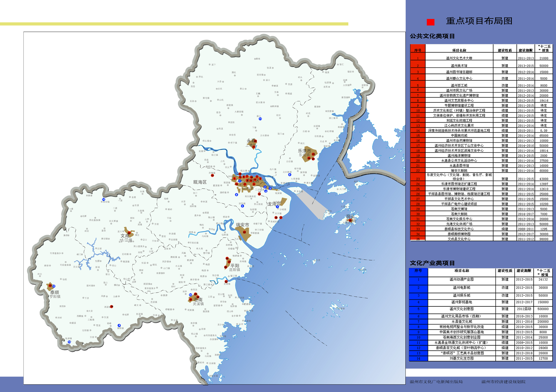This screenshot has height=392, width=556.
Task: Click the red legend square beside title
Action: [x=430, y=22]
